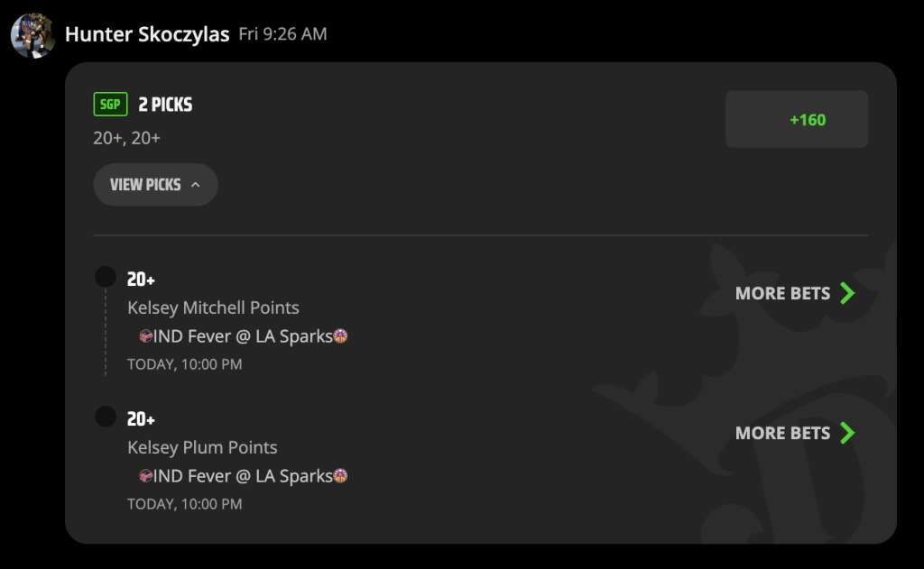Click green arrow next to Plum's More Bets
This screenshot has width=924, height=569.
pyautogui.click(x=847, y=433)
